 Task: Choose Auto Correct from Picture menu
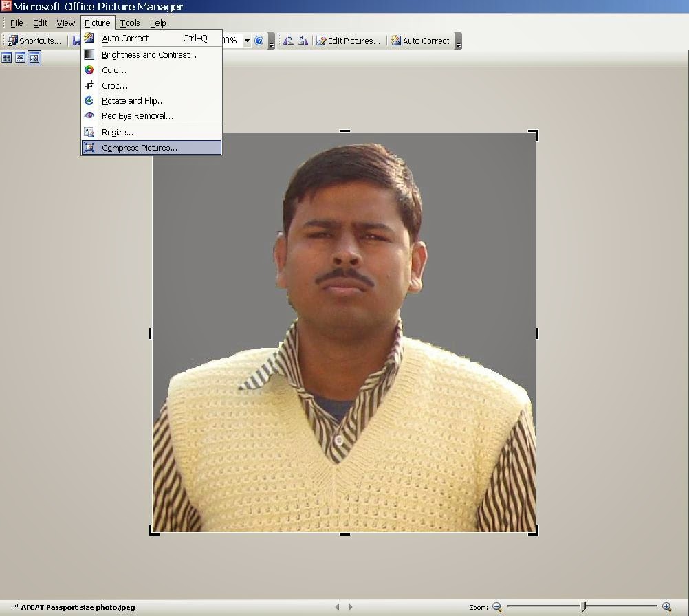coord(151,38)
